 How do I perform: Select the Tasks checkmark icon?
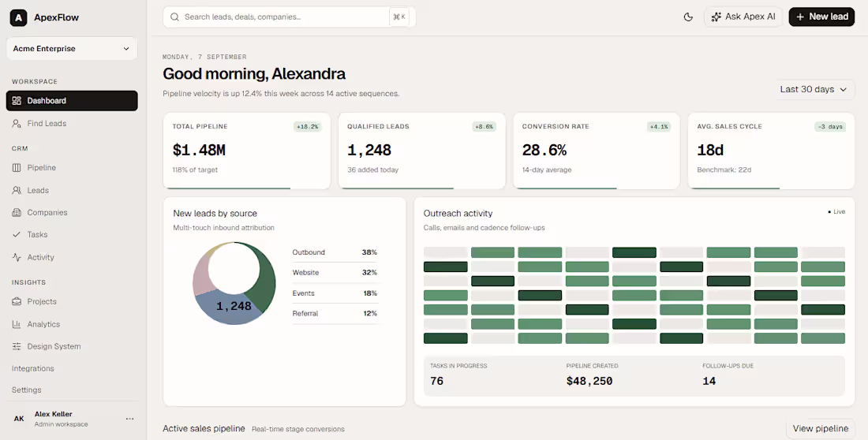17,235
